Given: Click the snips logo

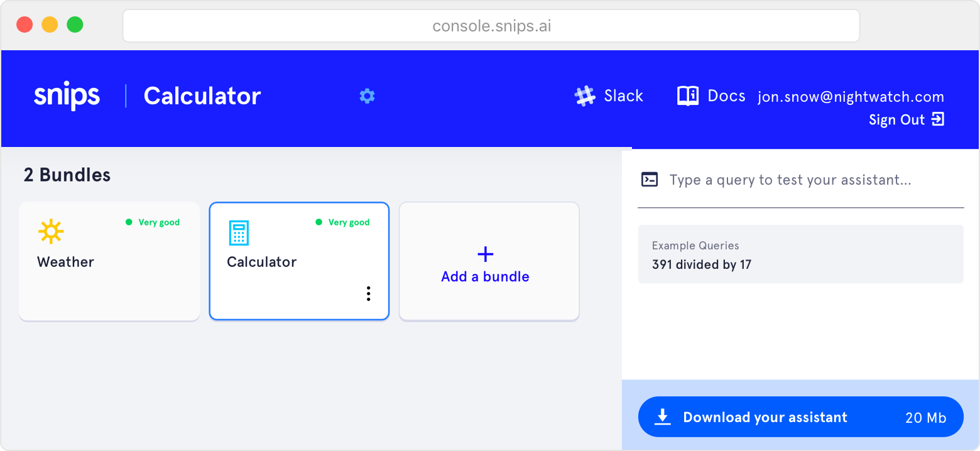Looking at the screenshot, I should [x=67, y=96].
